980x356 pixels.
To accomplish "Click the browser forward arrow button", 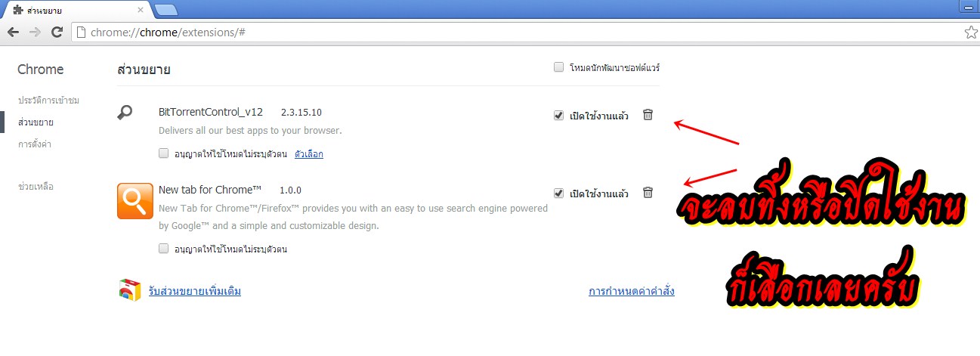I will (x=35, y=33).
